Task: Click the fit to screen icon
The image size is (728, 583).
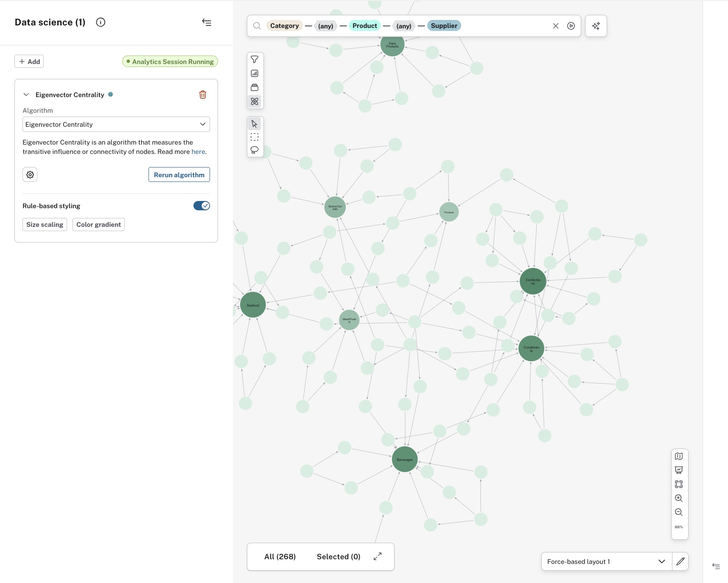Action: 679,484
